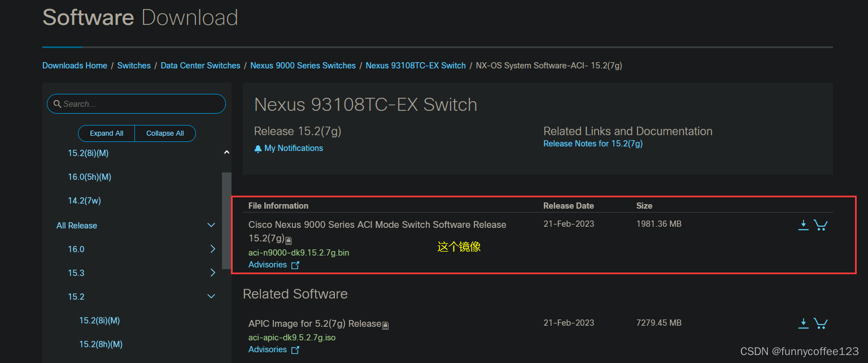
Task: Click the Release 15.2(7g) label
Action: [298, 131]
